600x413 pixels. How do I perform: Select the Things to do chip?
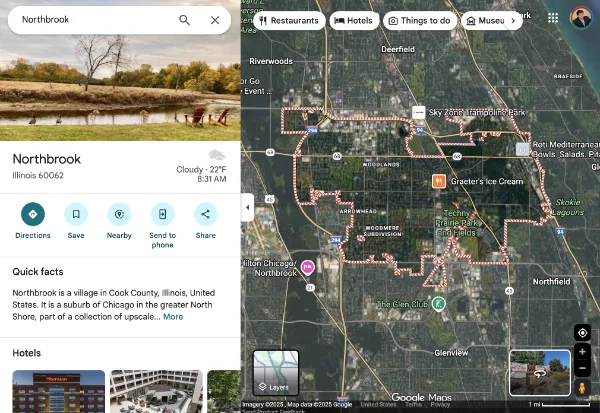[x=419, y=20]
